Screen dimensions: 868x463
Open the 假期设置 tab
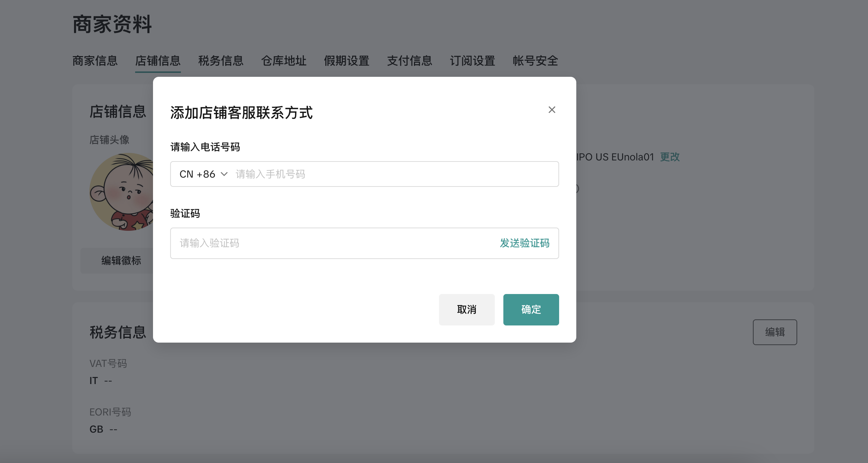coord(346,61)
